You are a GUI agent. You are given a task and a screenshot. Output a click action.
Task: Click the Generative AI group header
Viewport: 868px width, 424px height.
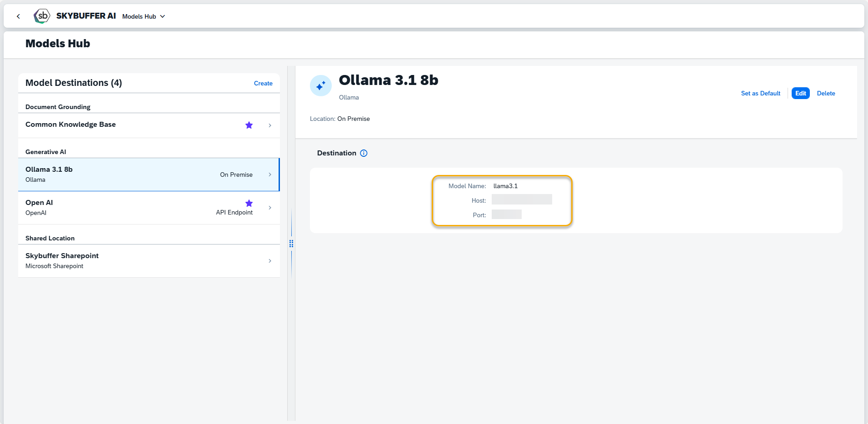pos(45,152)
